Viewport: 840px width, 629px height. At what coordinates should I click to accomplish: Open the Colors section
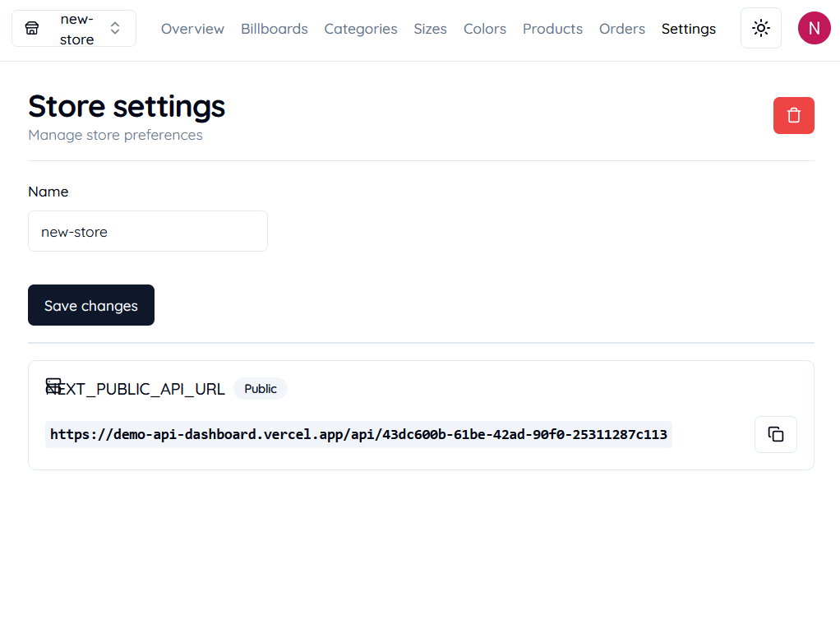(485, 29)
